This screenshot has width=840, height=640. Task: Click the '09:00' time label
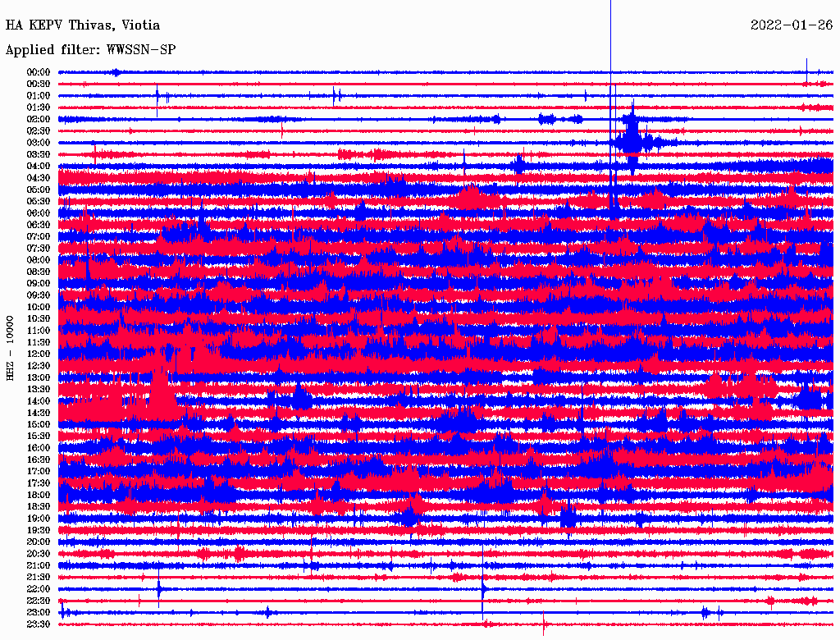pos(39,284)
